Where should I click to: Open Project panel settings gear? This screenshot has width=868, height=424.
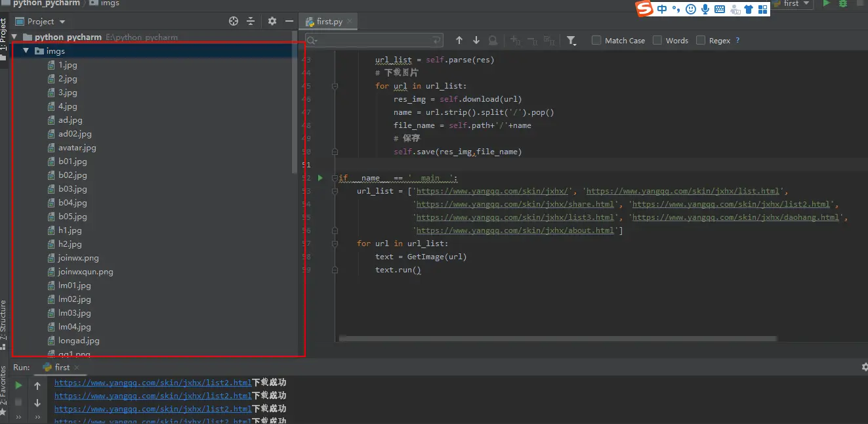[x=272, y=22]
